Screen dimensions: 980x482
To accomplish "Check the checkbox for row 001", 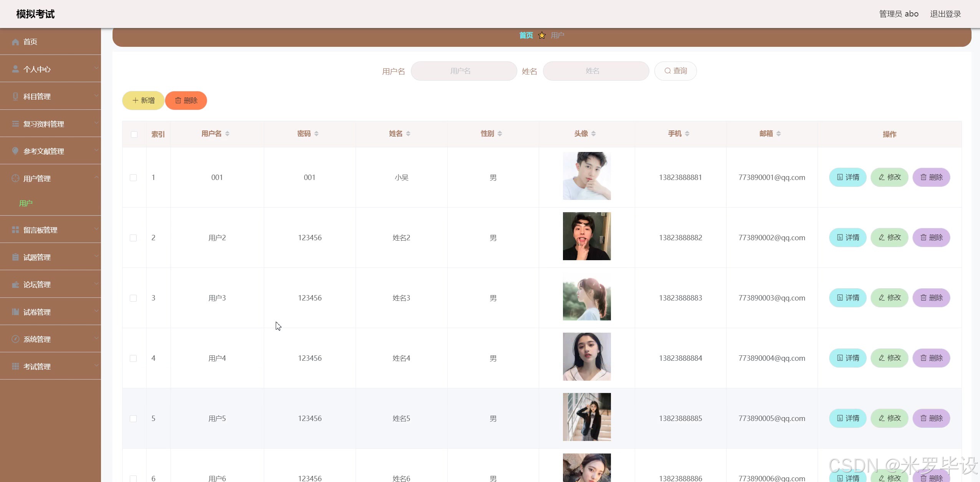I will pyautogui.click(x=133, y=178).
